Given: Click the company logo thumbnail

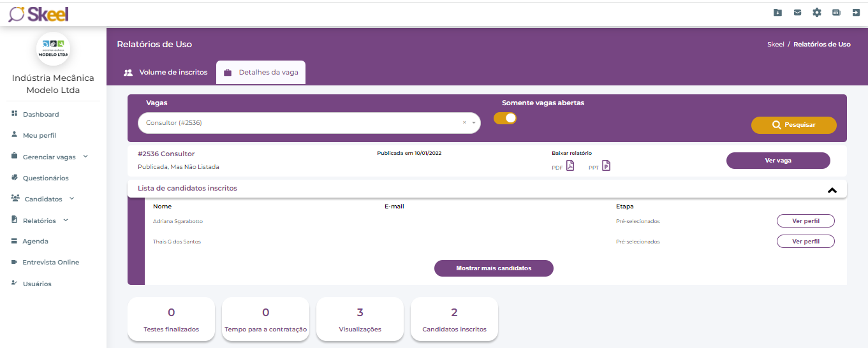Looking at the screenshot, I should [x=53, y=49].
